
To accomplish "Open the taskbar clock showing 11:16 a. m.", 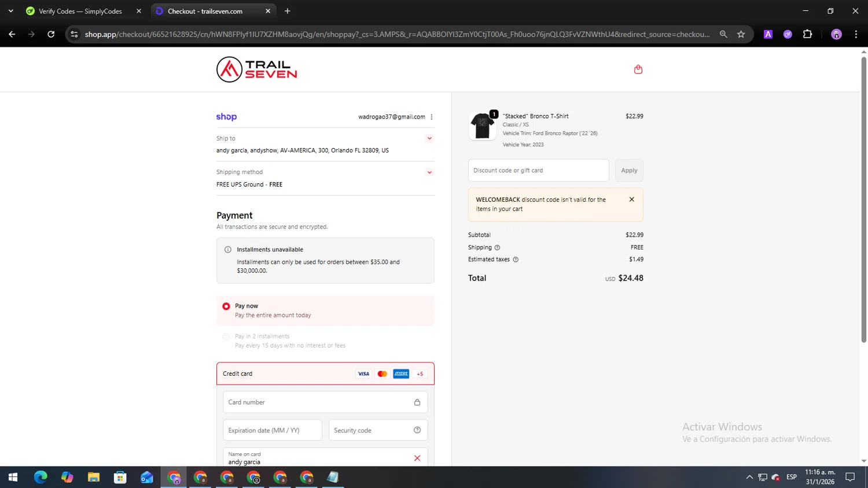I will pyautogui.click(x=820, y=477).
